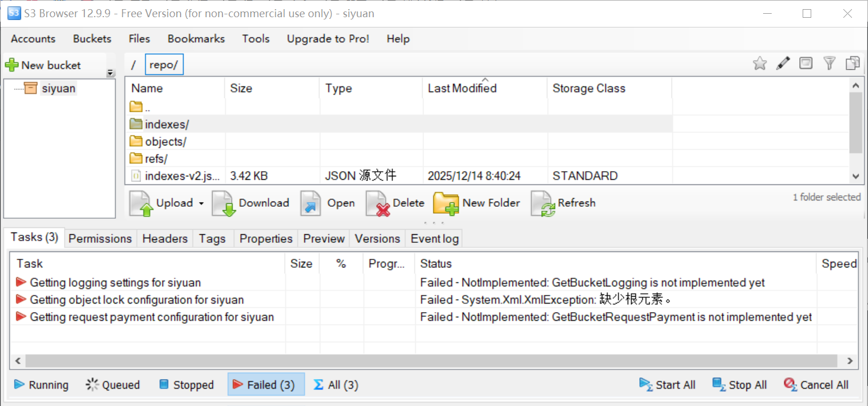868x406 pixels.
Task: Click the Open file button
Action: pyautogui.click(x=328, y=203)
